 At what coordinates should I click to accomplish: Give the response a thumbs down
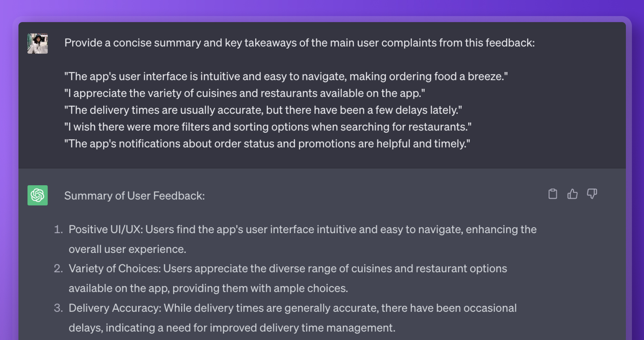click(x=592, y=194)
